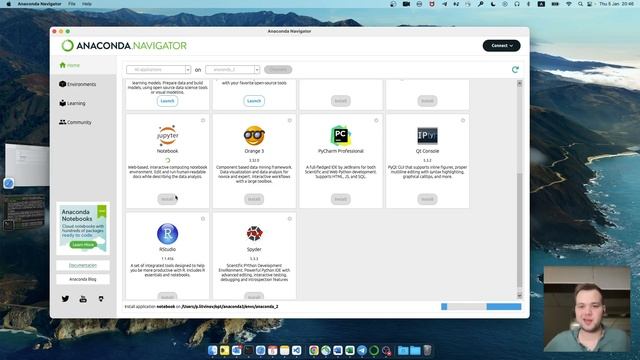This screenshot has width=640, height=360.
Task: Open the Spyder card gear options
Action: [290, 219]
